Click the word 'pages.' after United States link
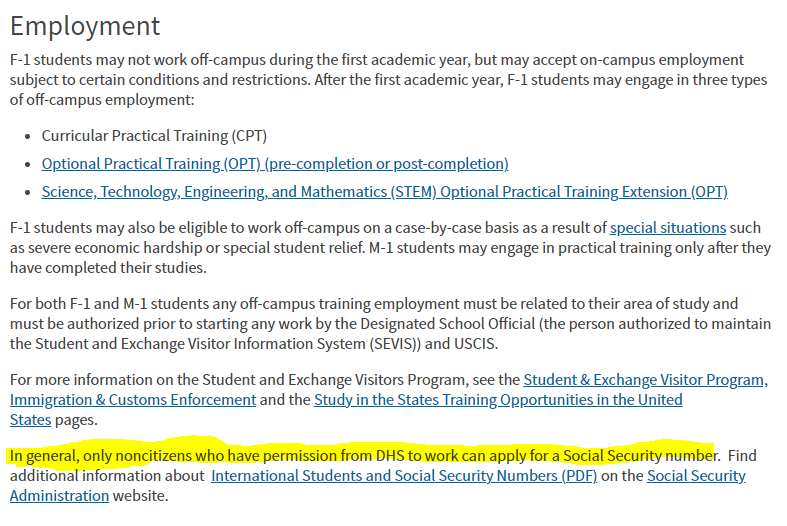 (77, 420)
